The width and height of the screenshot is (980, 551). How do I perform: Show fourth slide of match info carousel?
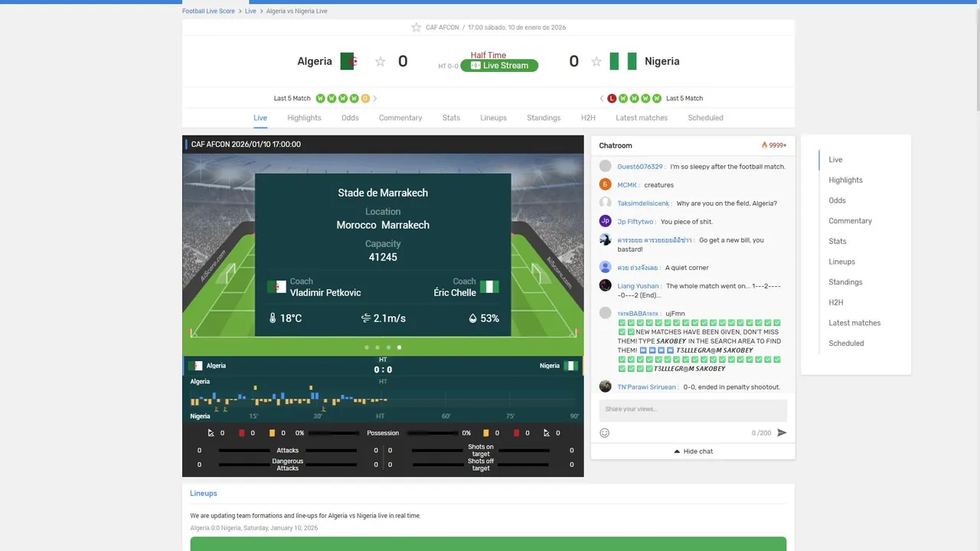tap(399, 347)
